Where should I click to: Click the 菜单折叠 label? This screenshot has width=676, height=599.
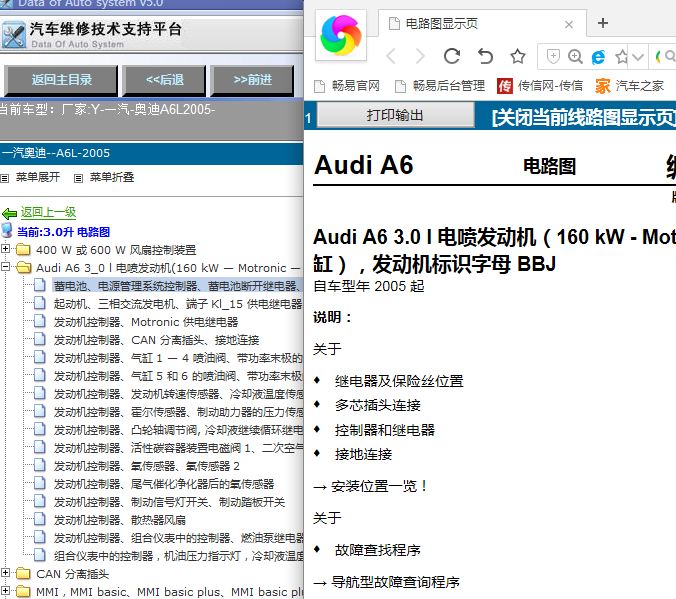click(112, 177)
